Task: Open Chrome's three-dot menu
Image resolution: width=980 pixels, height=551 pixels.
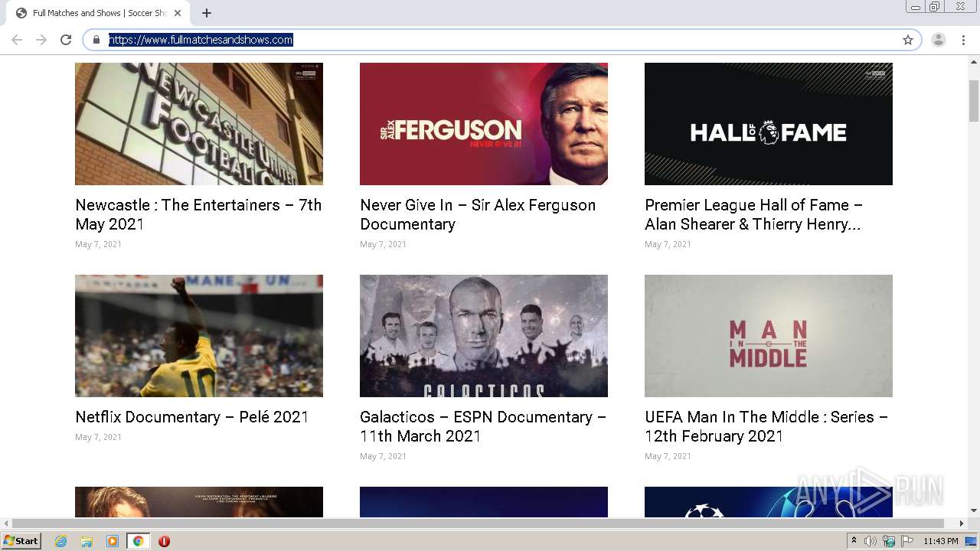Action: (x=963, y=40)
